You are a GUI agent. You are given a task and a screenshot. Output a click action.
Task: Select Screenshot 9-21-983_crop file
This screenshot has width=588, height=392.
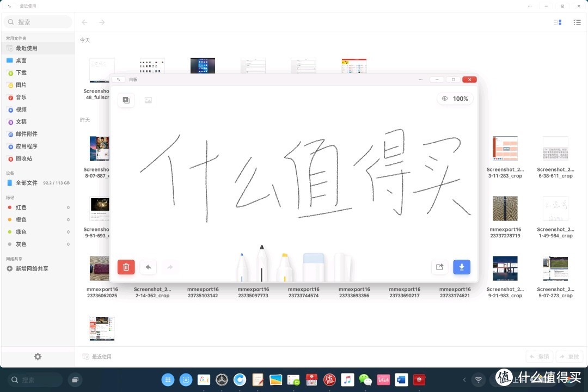point(505,277)
